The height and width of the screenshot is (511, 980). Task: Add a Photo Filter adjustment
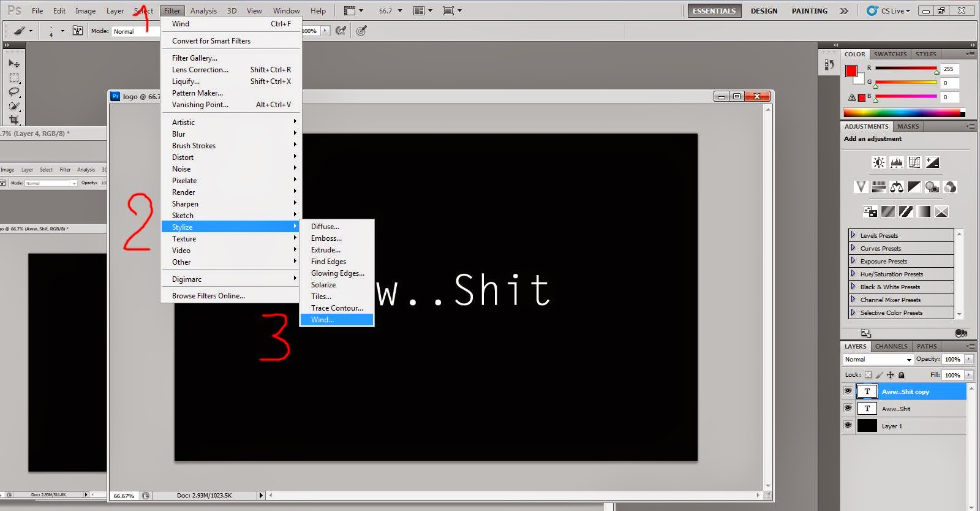coord(932,187)
